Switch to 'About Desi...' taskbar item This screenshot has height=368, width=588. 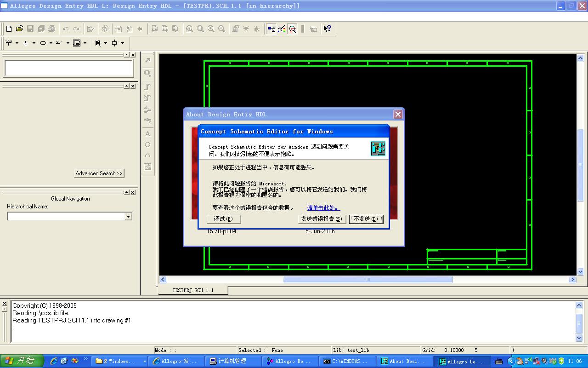405,361
